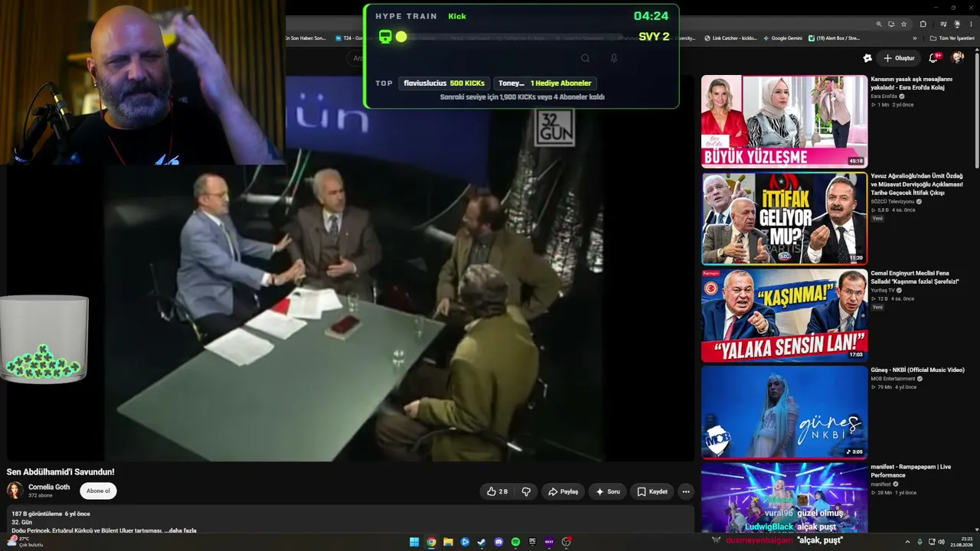Open Cornelia Goth channel avatar

(15, 491)
